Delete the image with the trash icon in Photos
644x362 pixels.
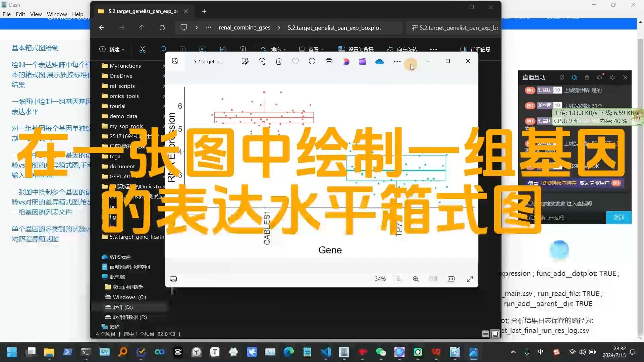pos(279,61)
